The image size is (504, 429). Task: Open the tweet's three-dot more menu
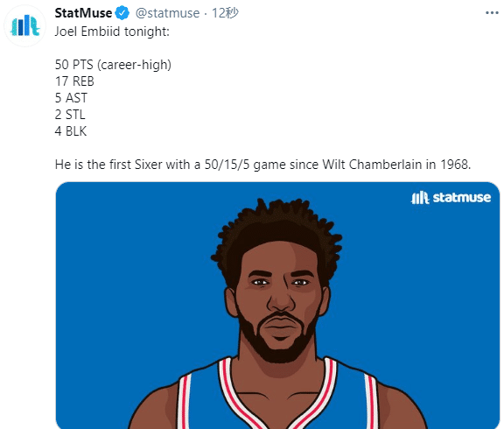point(492,13)
